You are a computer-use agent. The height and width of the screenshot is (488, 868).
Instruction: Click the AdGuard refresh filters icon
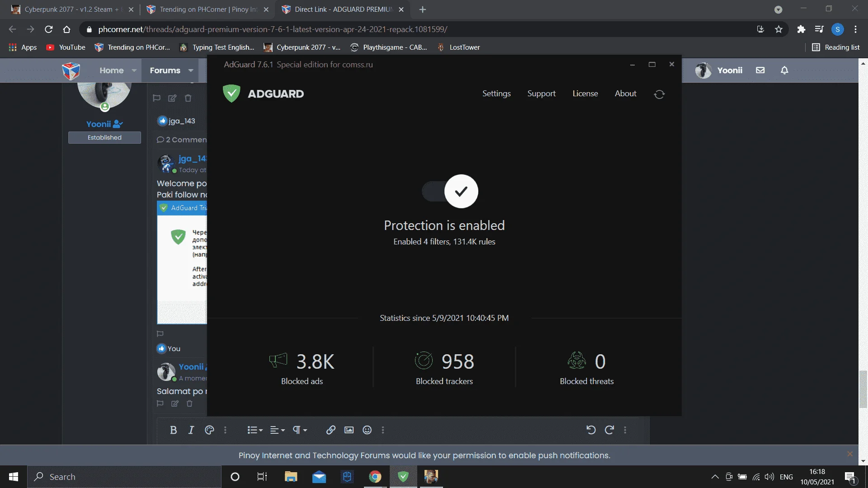(x=659, y=94)
